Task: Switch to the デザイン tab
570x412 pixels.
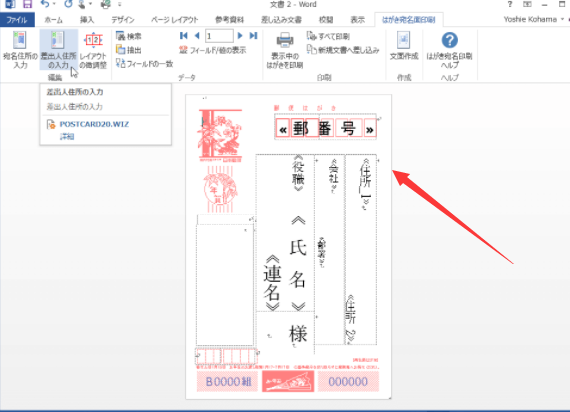Action: 123,20
